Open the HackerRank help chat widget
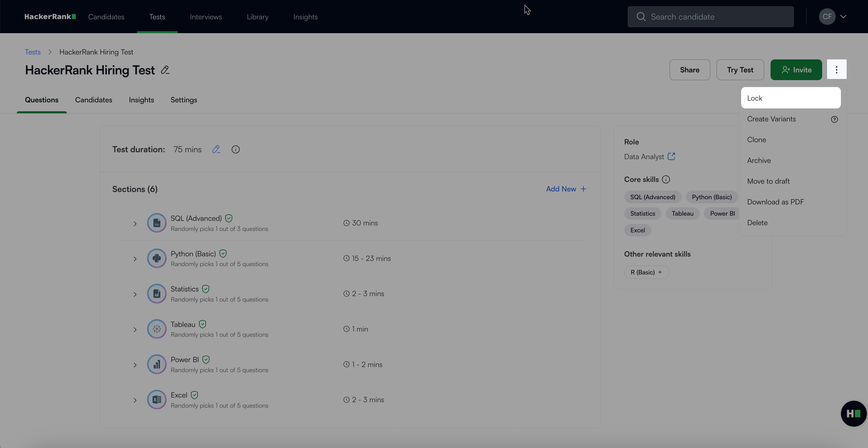 (x=853, y=413)
